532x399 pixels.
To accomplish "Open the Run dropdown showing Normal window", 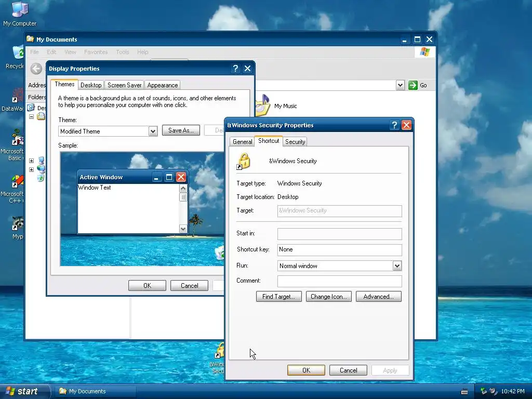I will [x=397, y=266].
